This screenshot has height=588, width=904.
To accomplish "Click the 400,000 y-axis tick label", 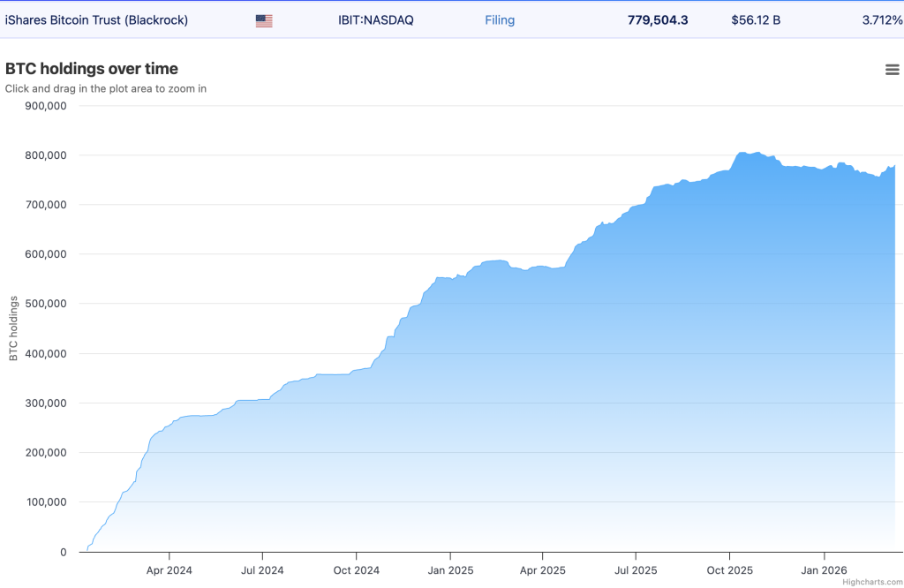I will point(46,353).
